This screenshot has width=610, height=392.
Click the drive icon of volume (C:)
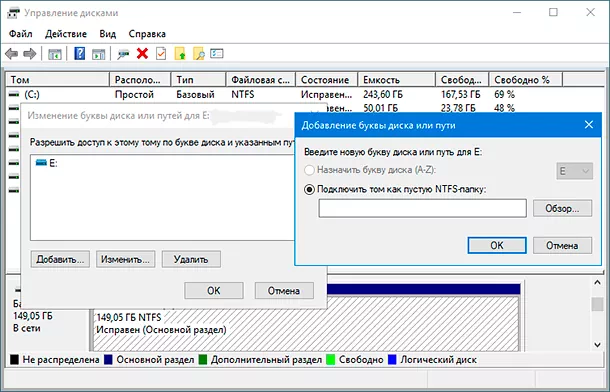[x=14, y=94]
